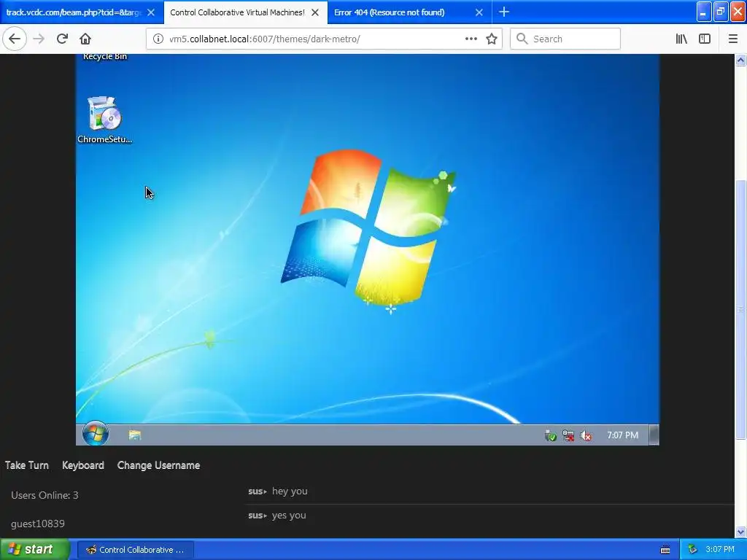
Task: Open XP tray keyboard icon
Action: click(665, 550)
